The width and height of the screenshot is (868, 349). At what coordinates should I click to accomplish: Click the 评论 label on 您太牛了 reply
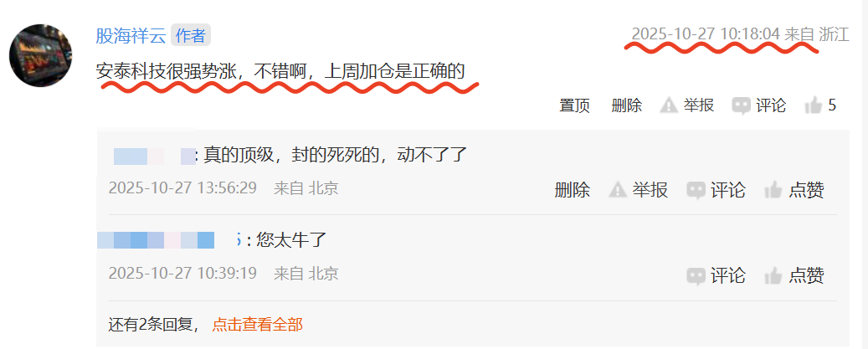(728, 275)
